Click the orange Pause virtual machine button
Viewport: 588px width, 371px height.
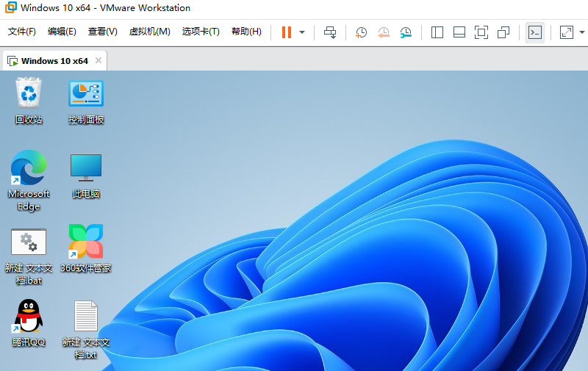pos(286,32)
